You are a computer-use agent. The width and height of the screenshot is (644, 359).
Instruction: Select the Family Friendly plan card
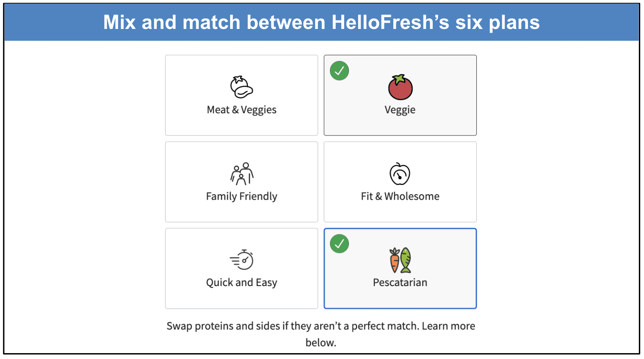(241, 182)
